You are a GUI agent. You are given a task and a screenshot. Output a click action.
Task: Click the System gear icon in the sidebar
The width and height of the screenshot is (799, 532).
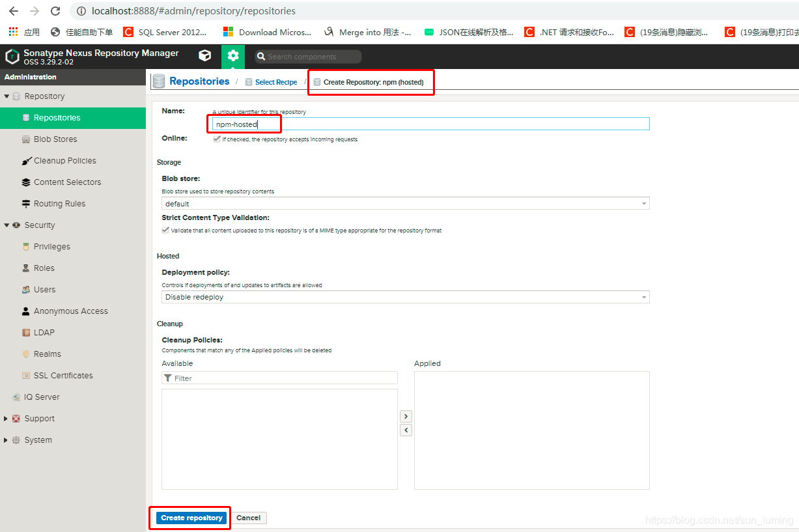(x=16, y=440)
